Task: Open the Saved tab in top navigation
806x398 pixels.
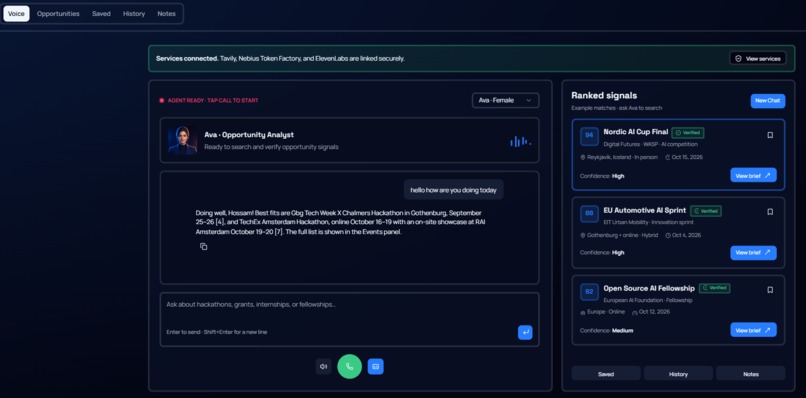Action: 101,14
